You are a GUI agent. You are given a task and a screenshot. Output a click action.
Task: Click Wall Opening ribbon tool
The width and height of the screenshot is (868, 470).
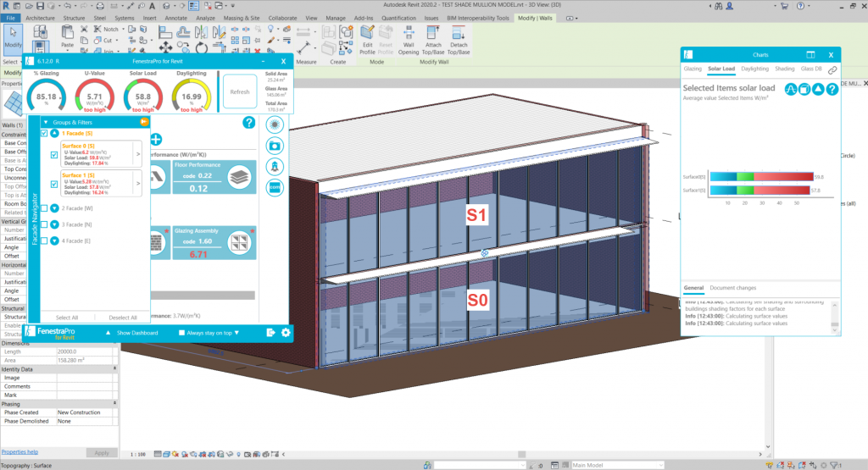click(409, 41)
